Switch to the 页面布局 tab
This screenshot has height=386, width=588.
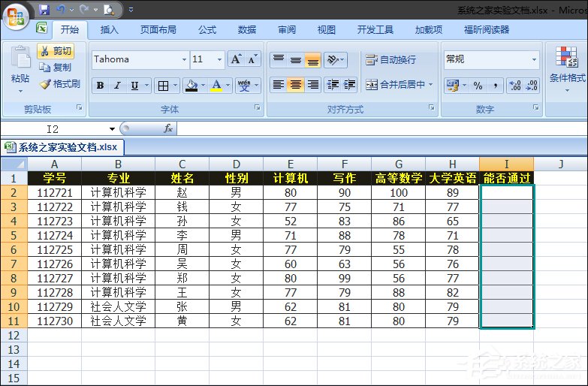[158, 30]
